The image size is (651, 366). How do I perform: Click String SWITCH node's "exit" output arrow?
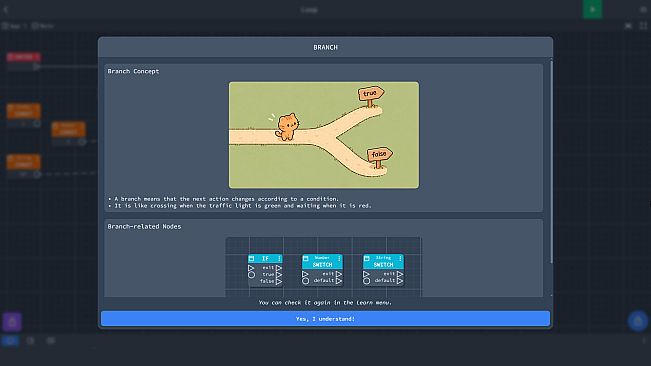click(x=400, y=274)
